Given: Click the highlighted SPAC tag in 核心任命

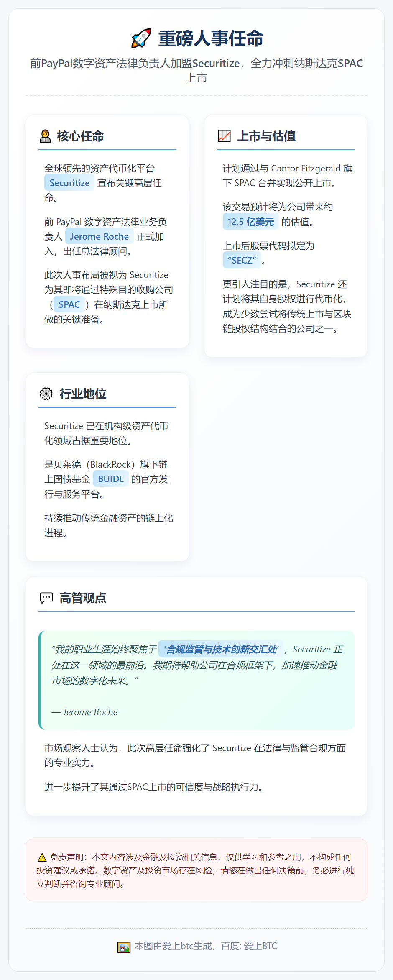Looking at the screenshot, I should tap(69, 305).
